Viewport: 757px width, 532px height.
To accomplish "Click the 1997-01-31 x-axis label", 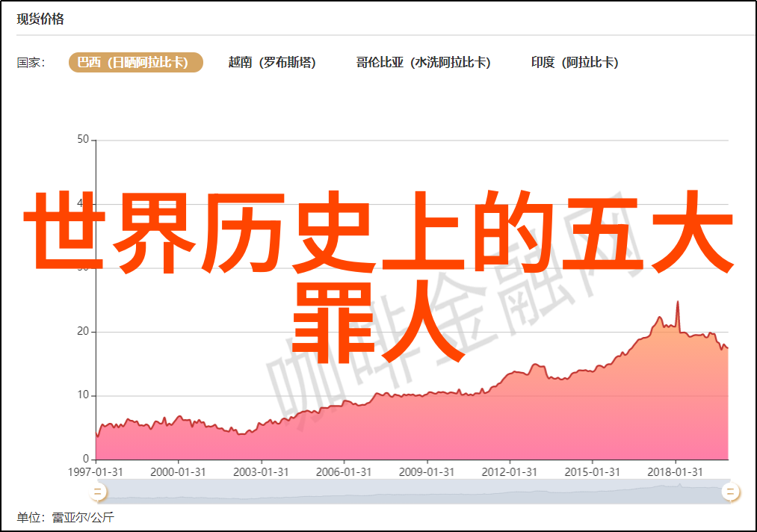I will click(x=96, y=471).
